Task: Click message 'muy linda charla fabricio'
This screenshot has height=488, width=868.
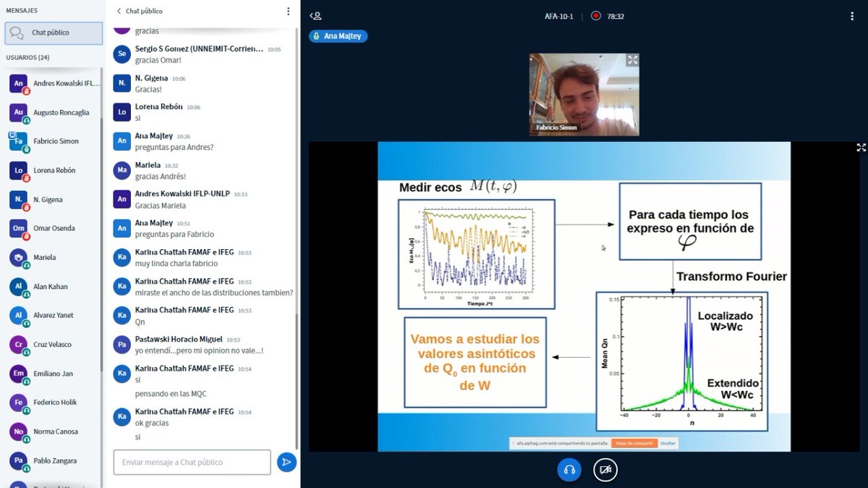Action: (176, 264)
